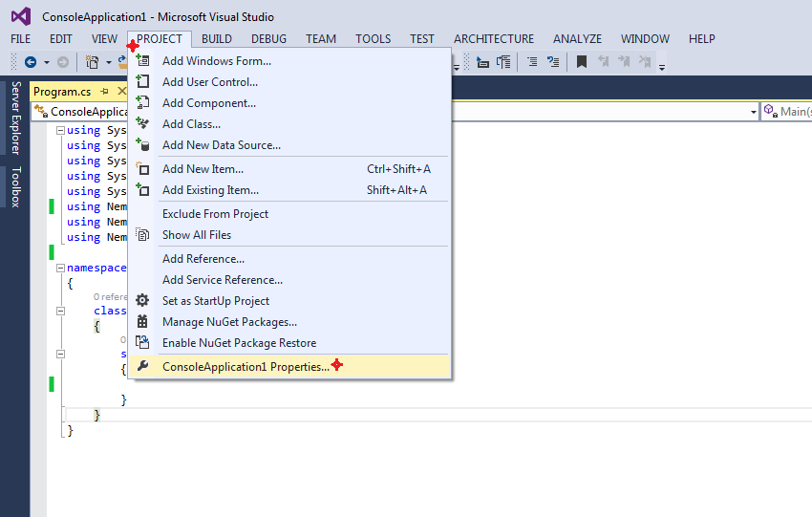Click the Decrease Indent toolbar icon
This screenshot has width=812, height=517.
(x=482, y=62)
